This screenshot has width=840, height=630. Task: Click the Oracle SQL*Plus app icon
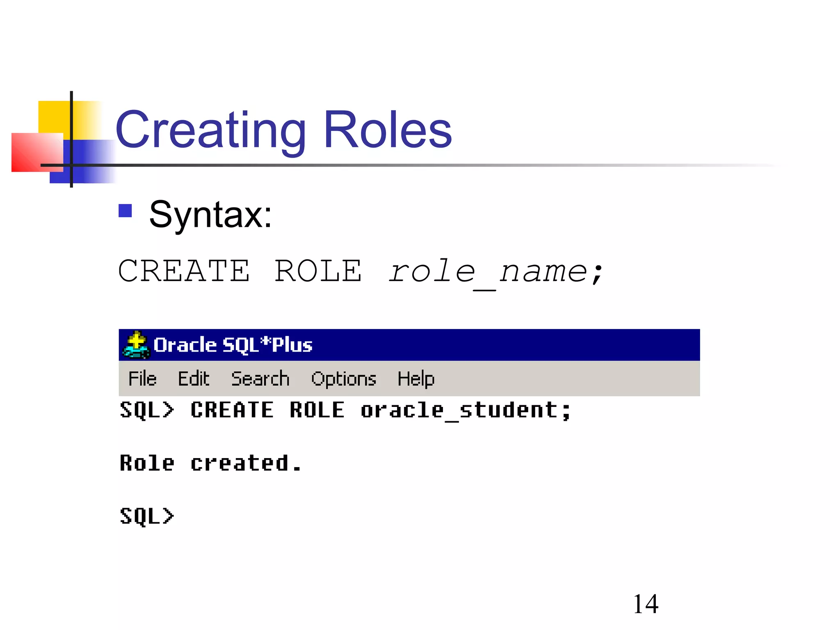137,345
